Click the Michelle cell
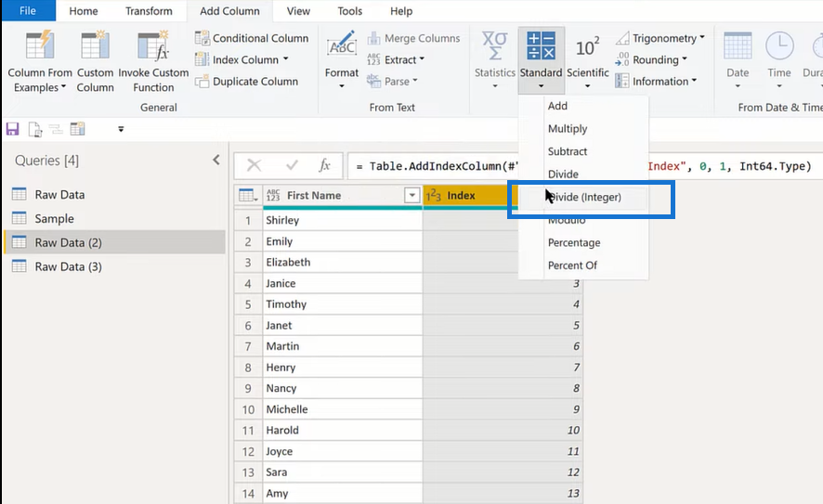The height and width of the screenshot is (504, 823). point(342,409)
